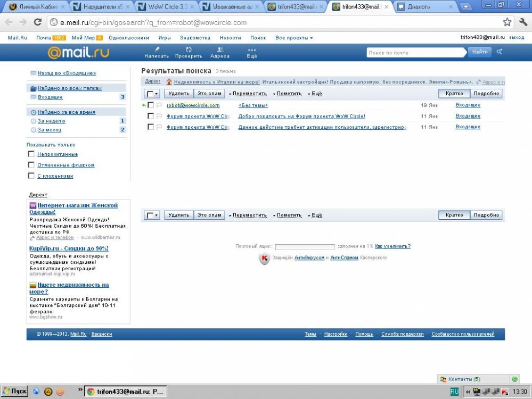Viewport: 532px width, 399px height.
Task: Click the advanced search magnifier icon
Action: pyautogui.click(x=499, y=52)
